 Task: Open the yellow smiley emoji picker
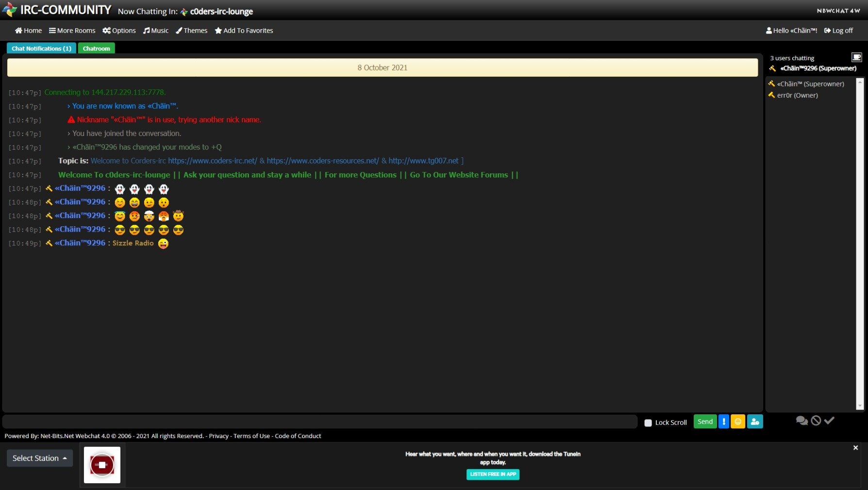pyautogui.click(x=737, y=422)
